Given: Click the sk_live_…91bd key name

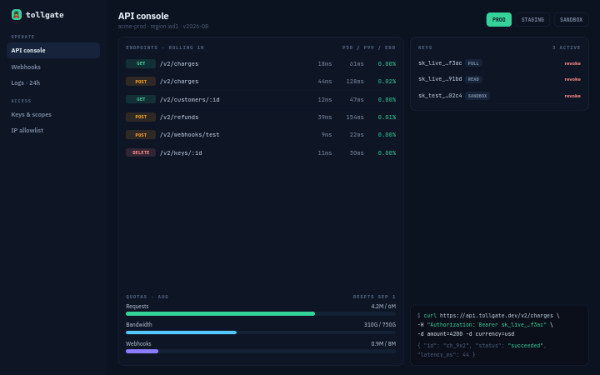Looking at the screenshot, I should (x=440, y=79).
